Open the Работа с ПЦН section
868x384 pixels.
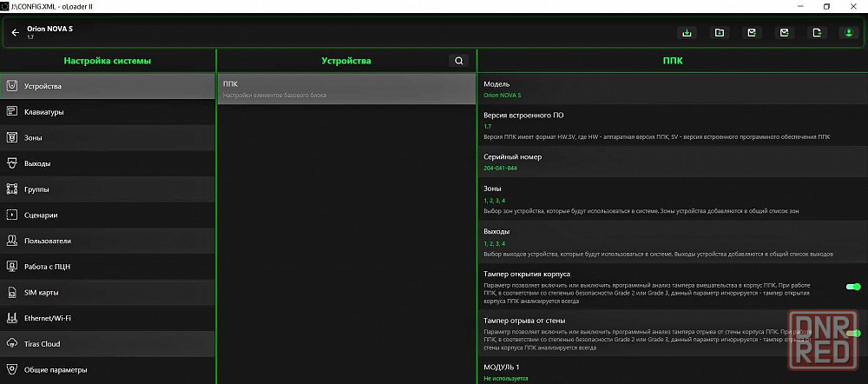[x=108, y=267]
